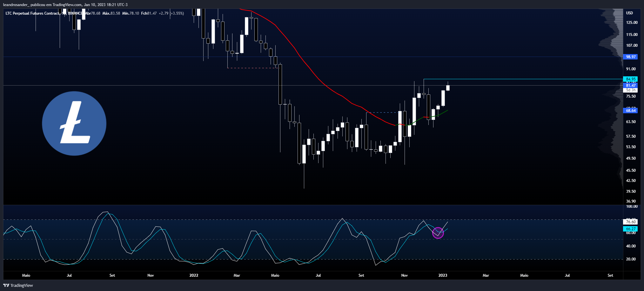Click the 125.00 price axis tick

pos(632,23)
